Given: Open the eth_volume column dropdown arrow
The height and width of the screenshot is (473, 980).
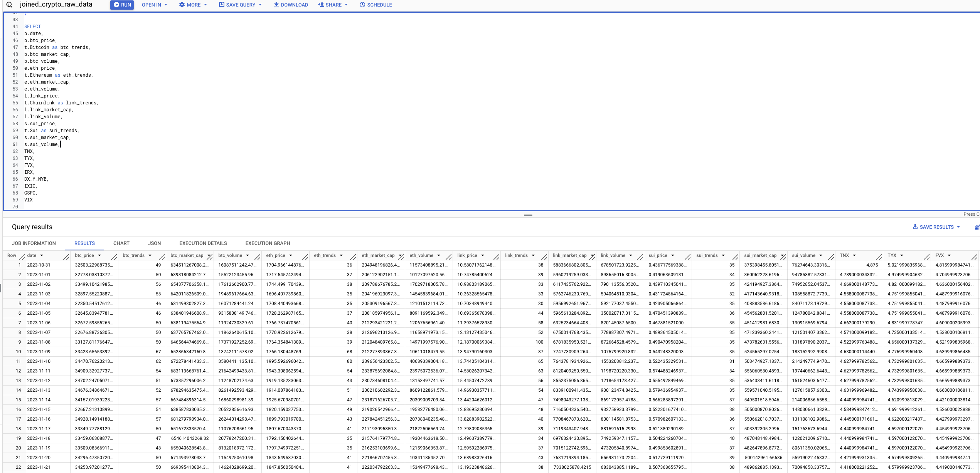Looking at the screenshot, I should coord(439,256).
